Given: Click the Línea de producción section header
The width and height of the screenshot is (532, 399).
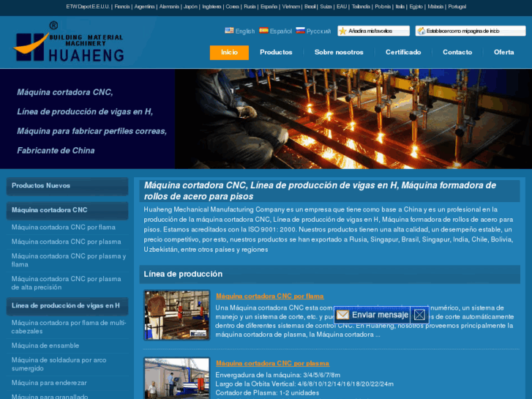Looking at the screenshot, I should [x=329, y=274].
